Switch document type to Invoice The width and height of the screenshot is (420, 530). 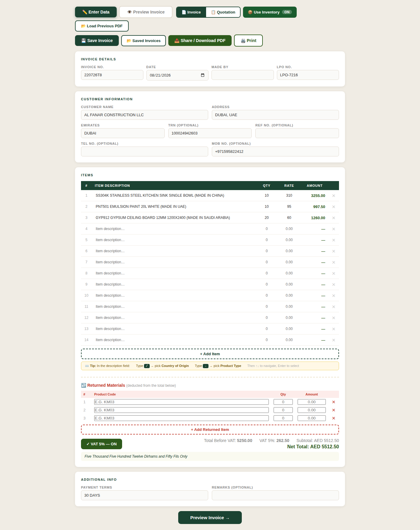tap(191, 12)
